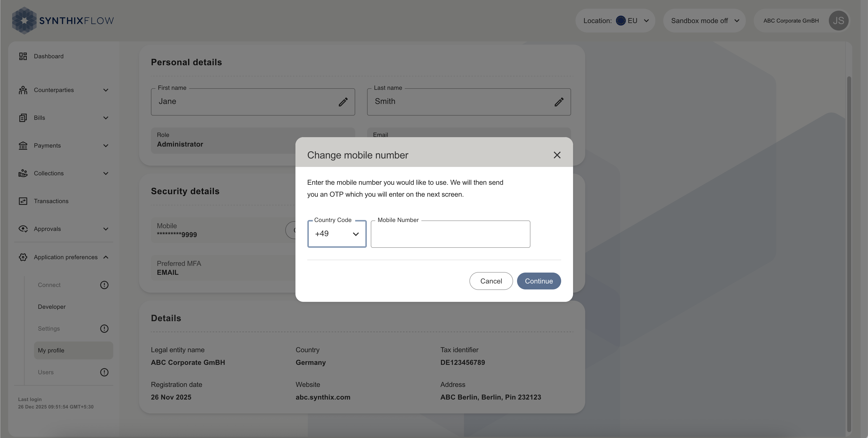Select My profile menu item

click(x=73, y=350)
